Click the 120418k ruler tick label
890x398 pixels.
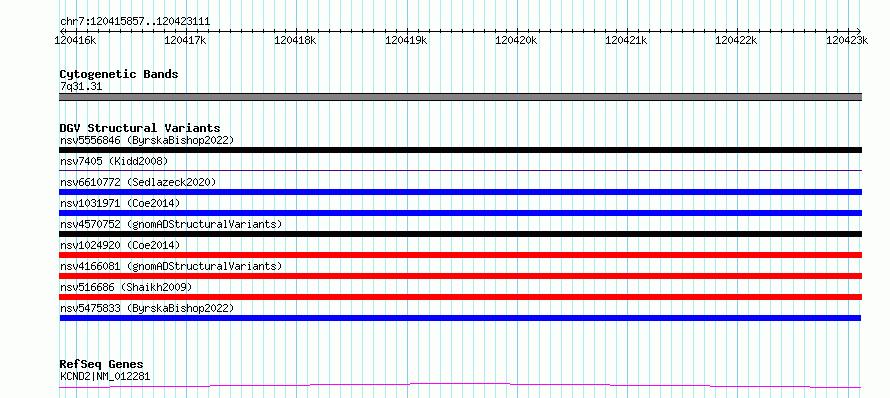296,40
